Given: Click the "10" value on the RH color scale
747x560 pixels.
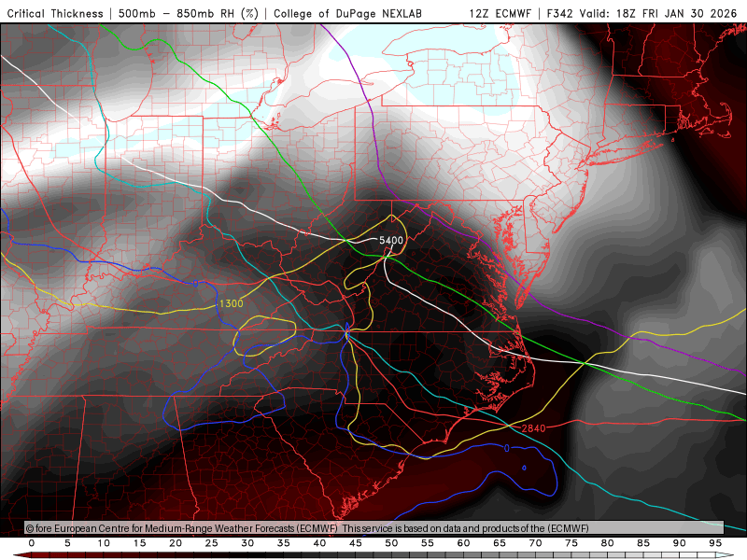Looking at the screenshot, I should pyautogui.click(x=104, y=543).
